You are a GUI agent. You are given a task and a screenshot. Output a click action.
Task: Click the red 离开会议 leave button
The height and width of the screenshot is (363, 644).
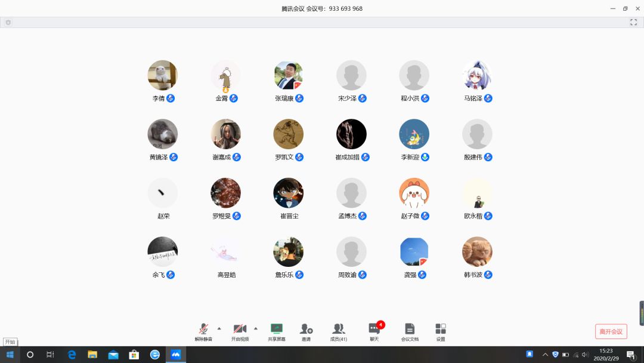(x=611, y=331)
